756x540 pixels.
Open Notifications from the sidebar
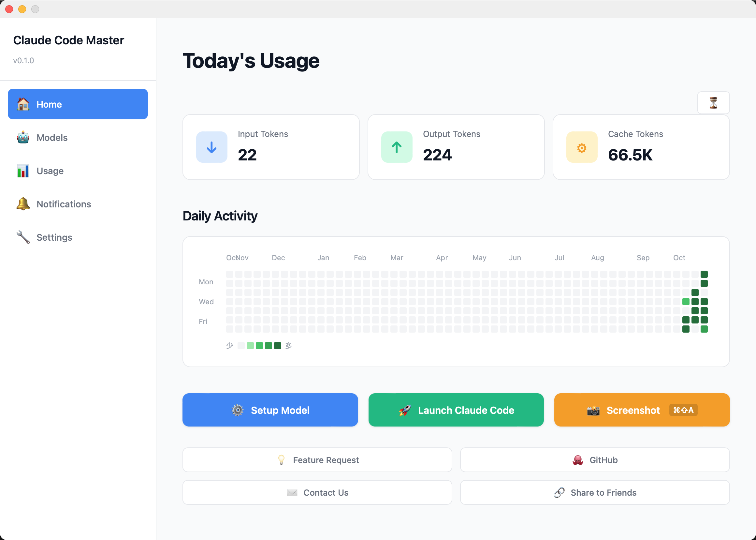(x=64, y=204)
